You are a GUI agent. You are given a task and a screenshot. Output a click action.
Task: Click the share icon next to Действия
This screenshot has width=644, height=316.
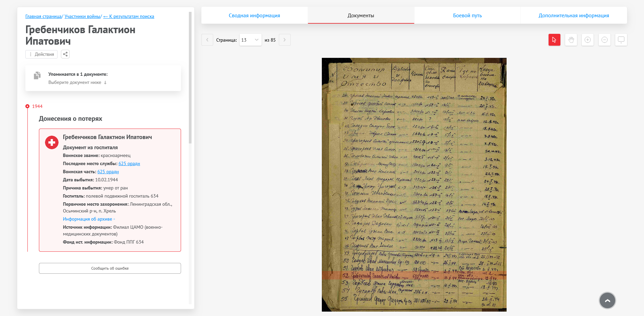(x=65, y=54)
